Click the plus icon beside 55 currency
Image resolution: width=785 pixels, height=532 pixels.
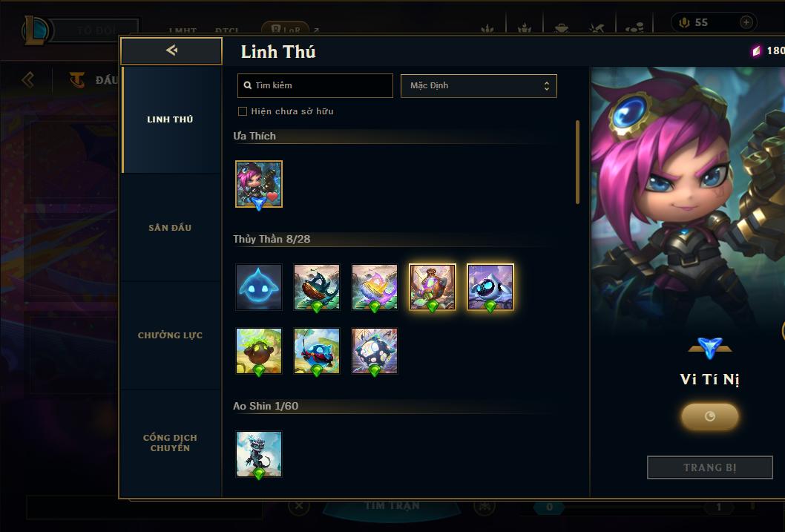click(746, 22)
